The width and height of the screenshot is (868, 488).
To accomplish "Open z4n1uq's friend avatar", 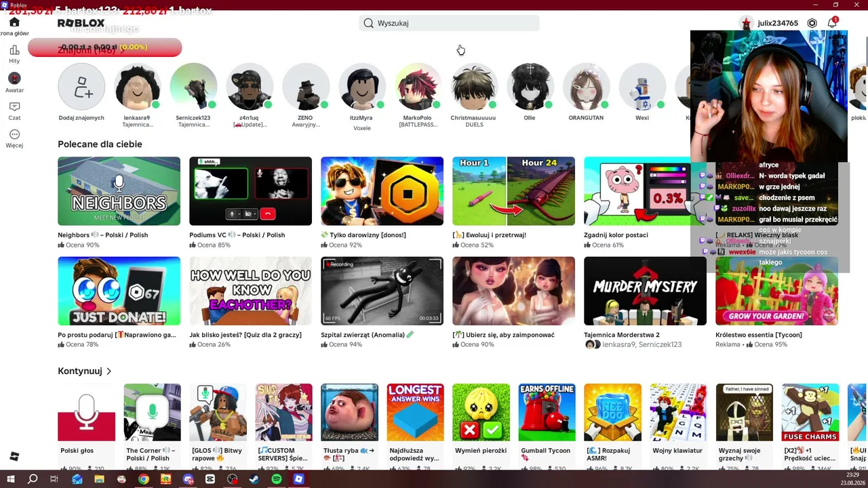I will (x=250, y=87).
